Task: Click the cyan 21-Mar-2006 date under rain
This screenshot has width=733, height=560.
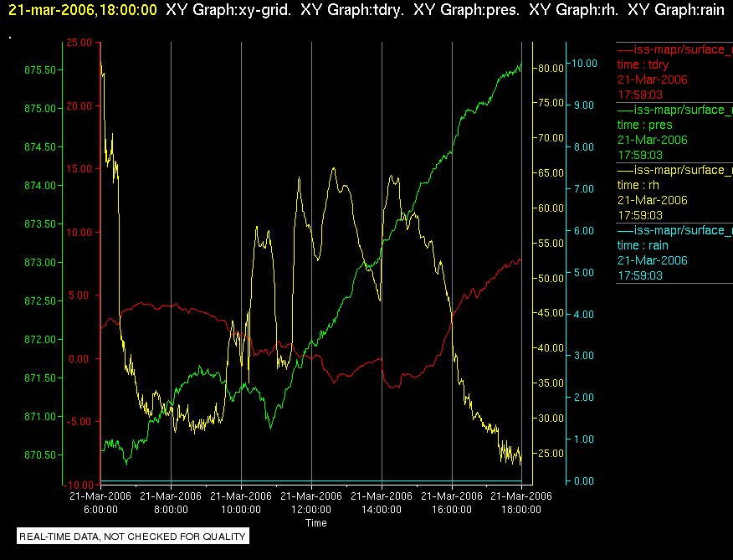Action: (652, 260)
